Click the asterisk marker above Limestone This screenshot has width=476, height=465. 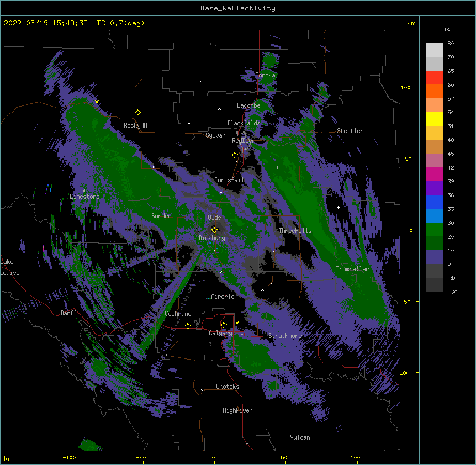tap(84, 191)
